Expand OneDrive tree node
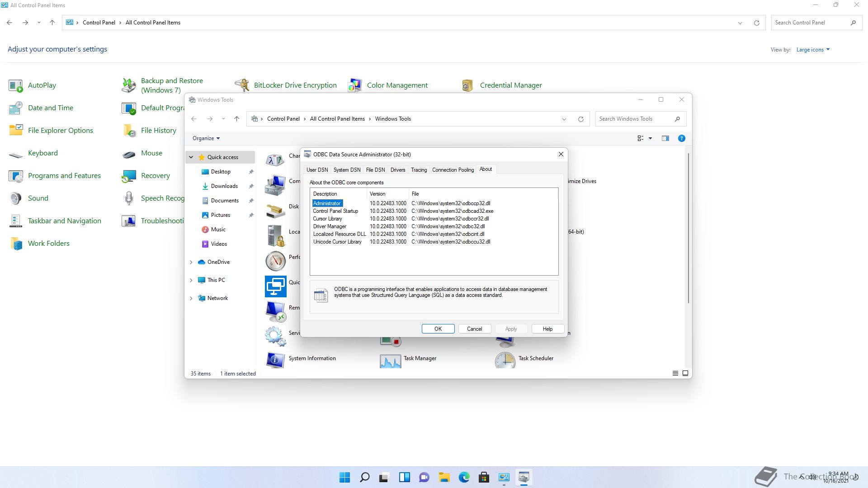 191,262
